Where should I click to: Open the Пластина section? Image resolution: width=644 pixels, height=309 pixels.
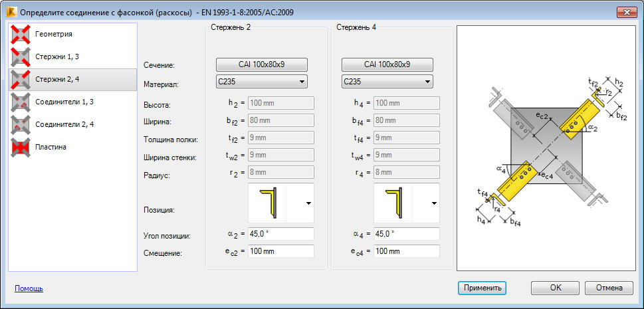pyautogui.click(x=72, y=147)
